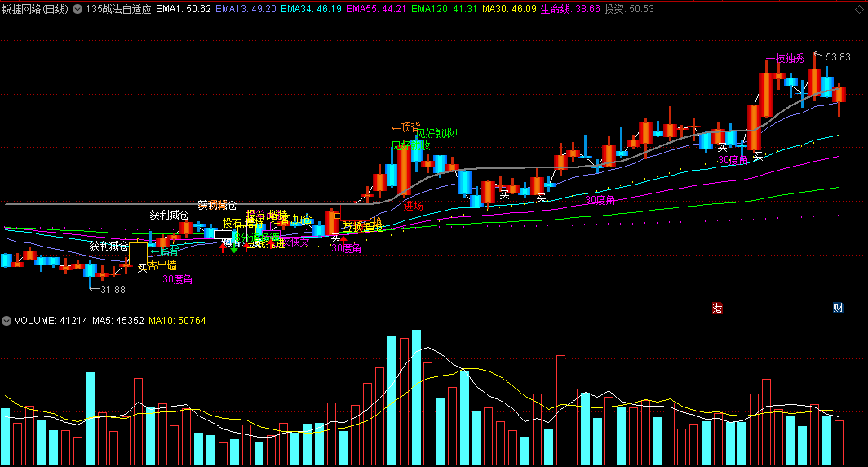Open the dropdown chevron beside 锐捷网络(日线)
The height and width of the screenshot is (467, 868).
[78, 9]
